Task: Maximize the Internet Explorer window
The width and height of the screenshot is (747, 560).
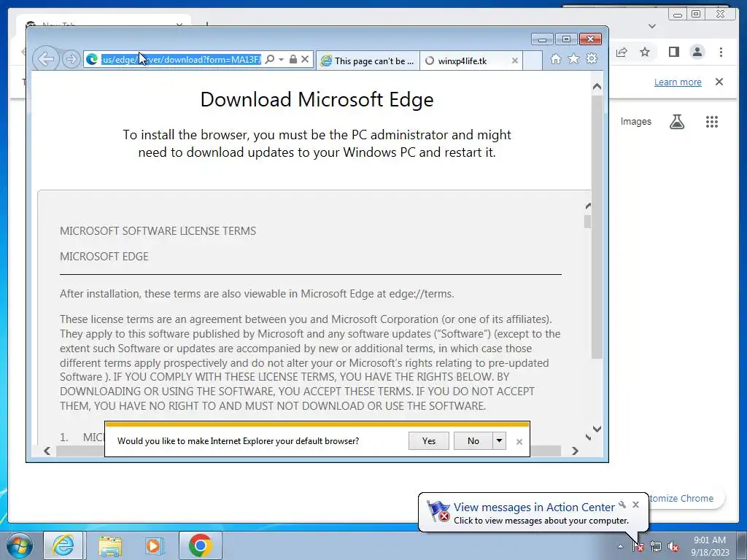Action: [x=566, y=39]
